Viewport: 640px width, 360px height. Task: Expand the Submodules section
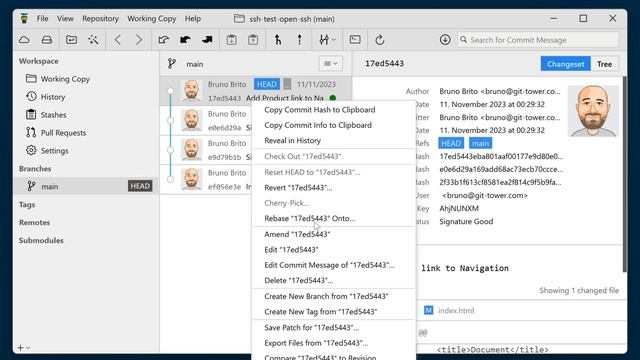(41, 240)
